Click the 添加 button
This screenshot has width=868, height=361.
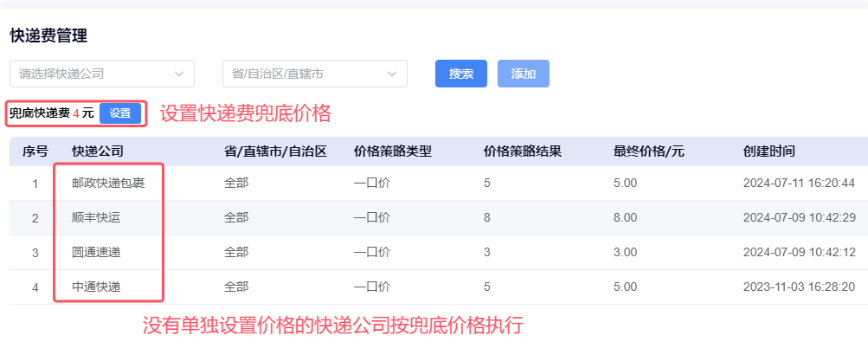(x=524, y=74)
